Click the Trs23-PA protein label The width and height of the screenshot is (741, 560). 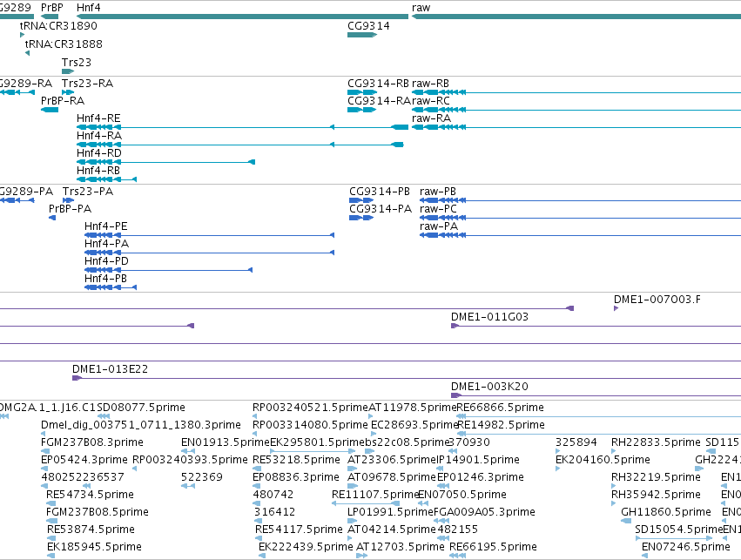click(88, 192)
